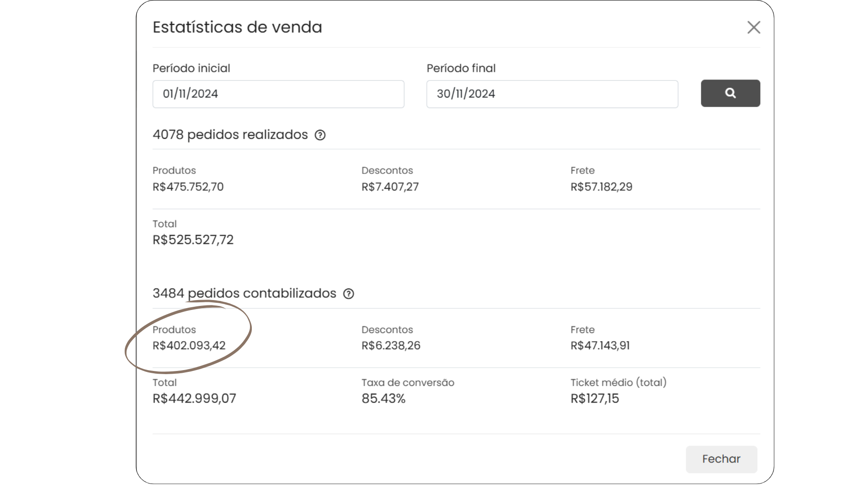
Task: Focus the Período inicial date field
Action: coord(278,94)
